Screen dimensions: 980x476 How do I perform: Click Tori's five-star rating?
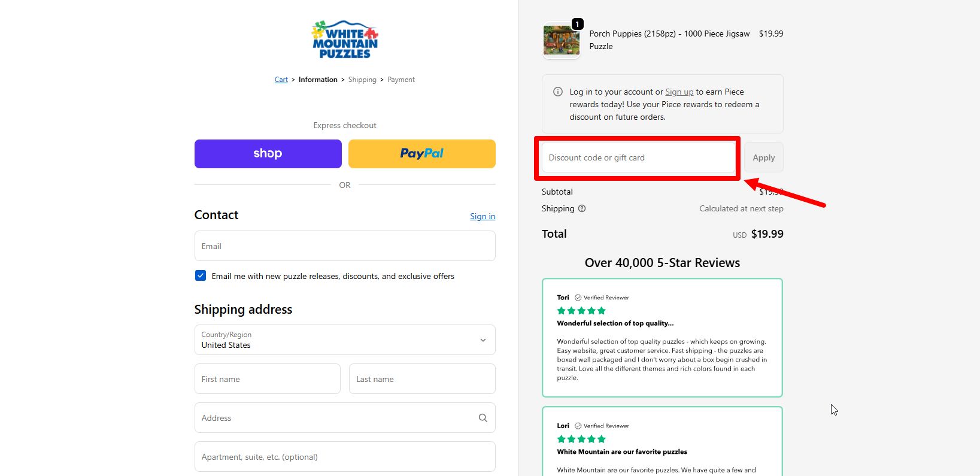(581, 310)
